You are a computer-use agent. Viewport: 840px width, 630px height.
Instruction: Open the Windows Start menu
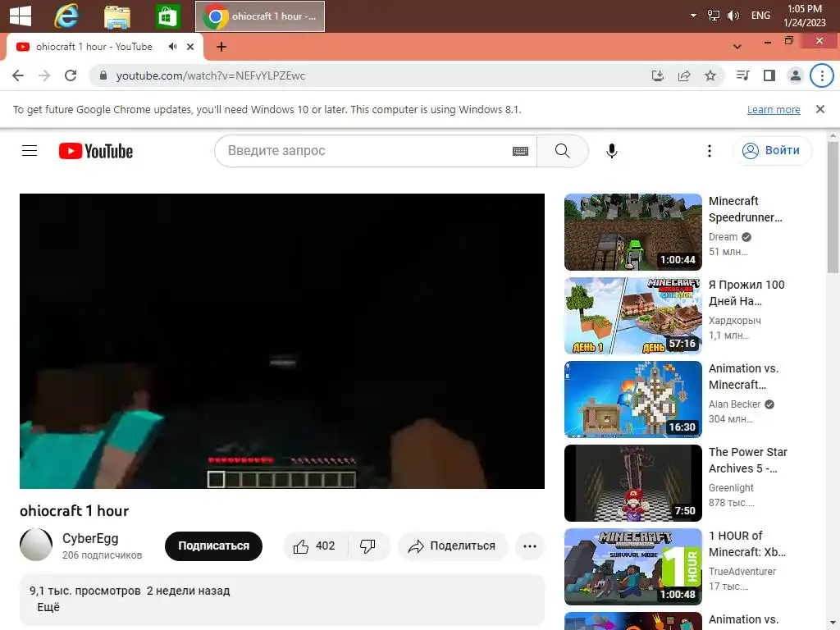pos(21,16)
